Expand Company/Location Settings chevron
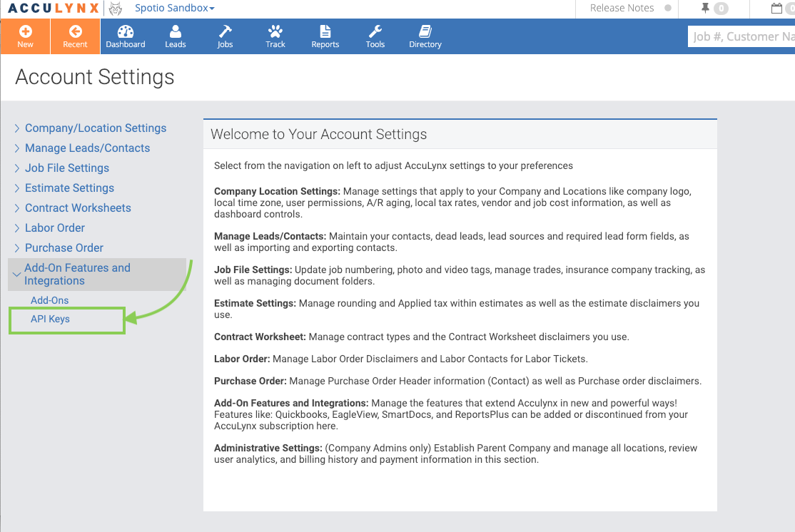Screen dimensions: 795x532 (x=16, y=128)
